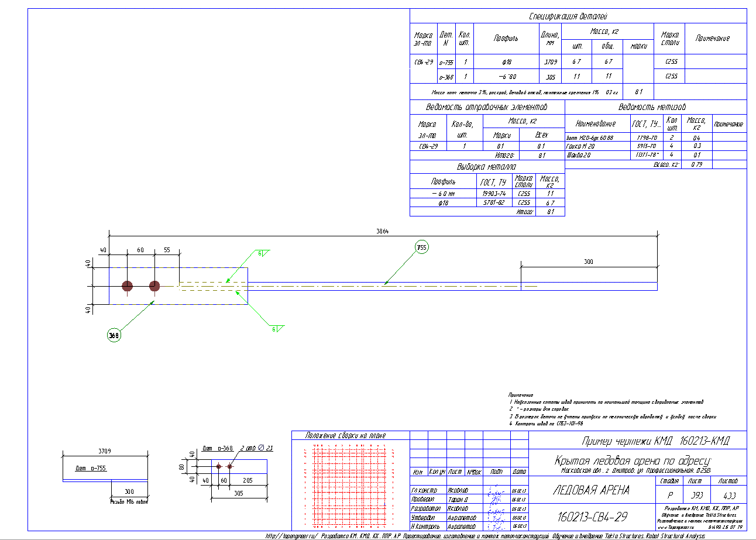The image size is (756, 540).
Task: Select the "Проверил" row label
Action: [x=424, y=500]
